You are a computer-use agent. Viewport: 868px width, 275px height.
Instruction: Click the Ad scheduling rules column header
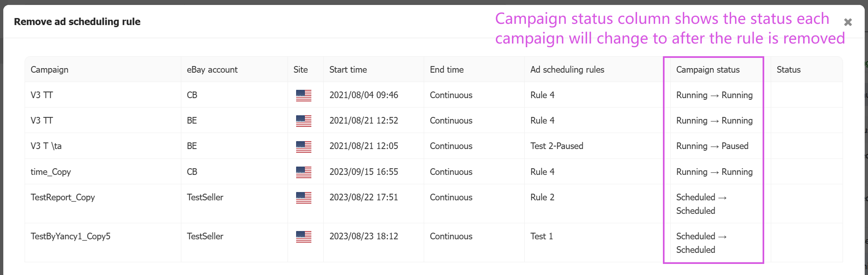coord(567,70)
